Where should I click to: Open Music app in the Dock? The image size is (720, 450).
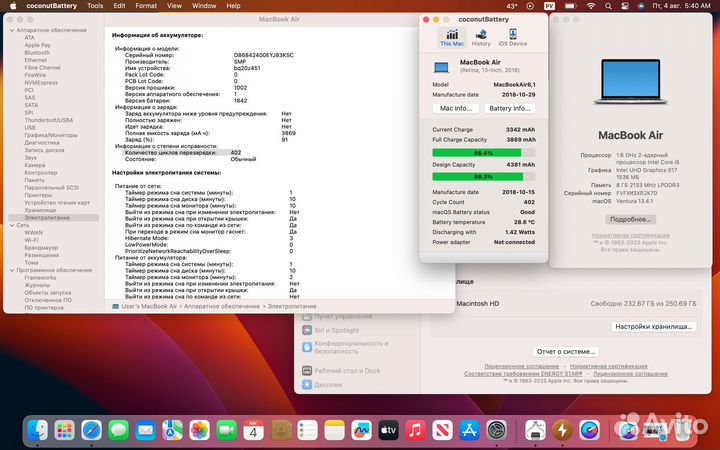click(x=416, y=431)
